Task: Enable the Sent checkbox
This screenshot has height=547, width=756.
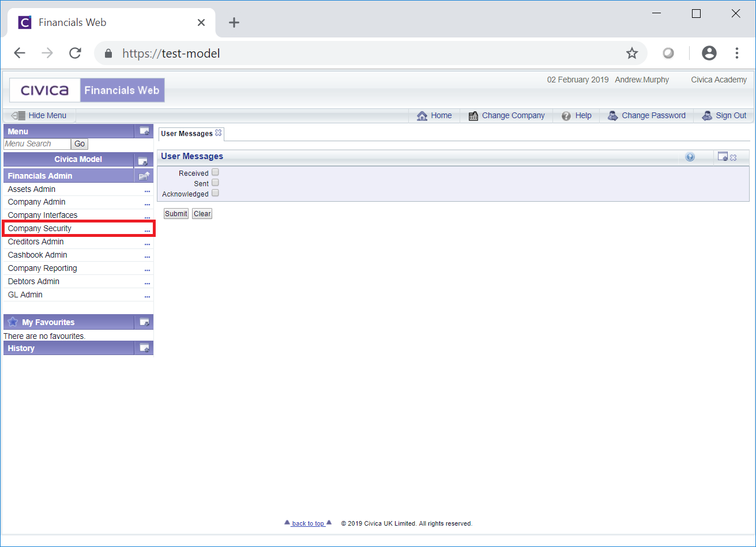Action: (215, 183)
